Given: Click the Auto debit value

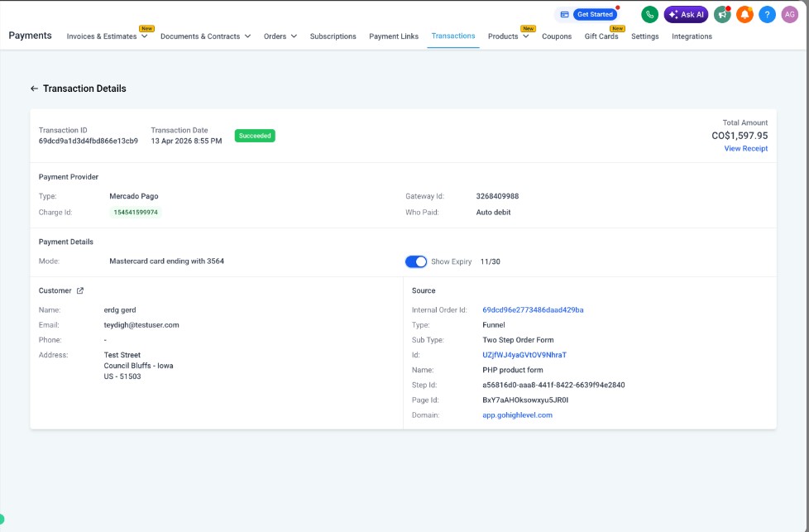Looking at the screenshot, I should (493, 212).
